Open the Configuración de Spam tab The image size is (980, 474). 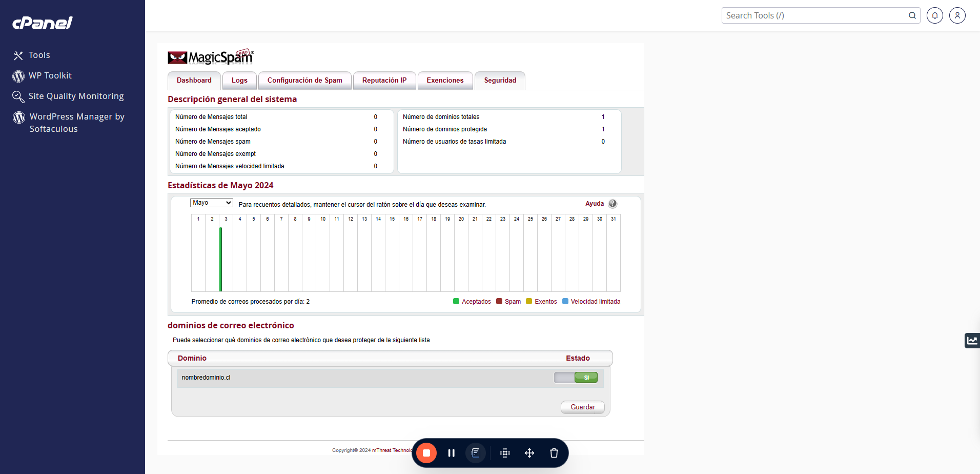point(305,81)
